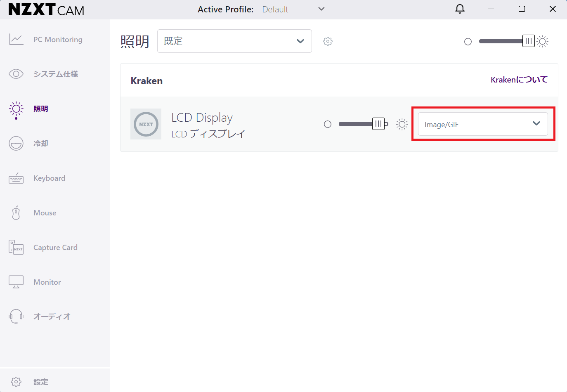Click the Kraken NZXT device thumbnail
This screenshot has width=567, height=392.
[146, 124]
